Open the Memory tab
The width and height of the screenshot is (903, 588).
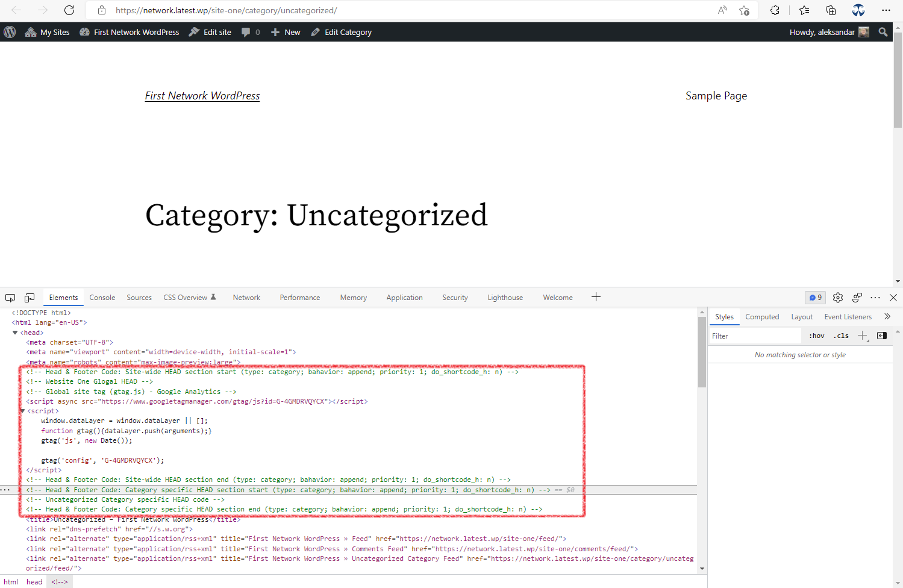pos(354,298)
